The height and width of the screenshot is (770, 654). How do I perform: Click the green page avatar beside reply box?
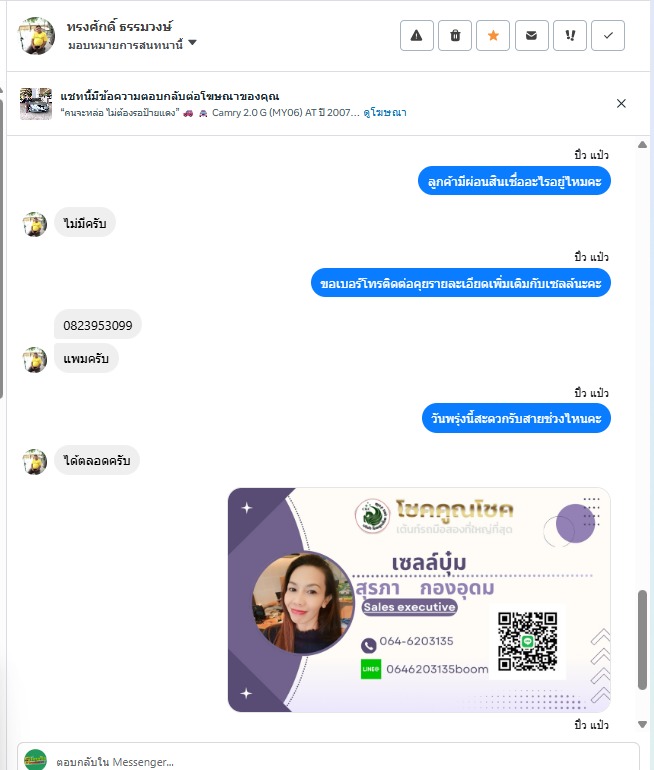click(x=35, y=760)
